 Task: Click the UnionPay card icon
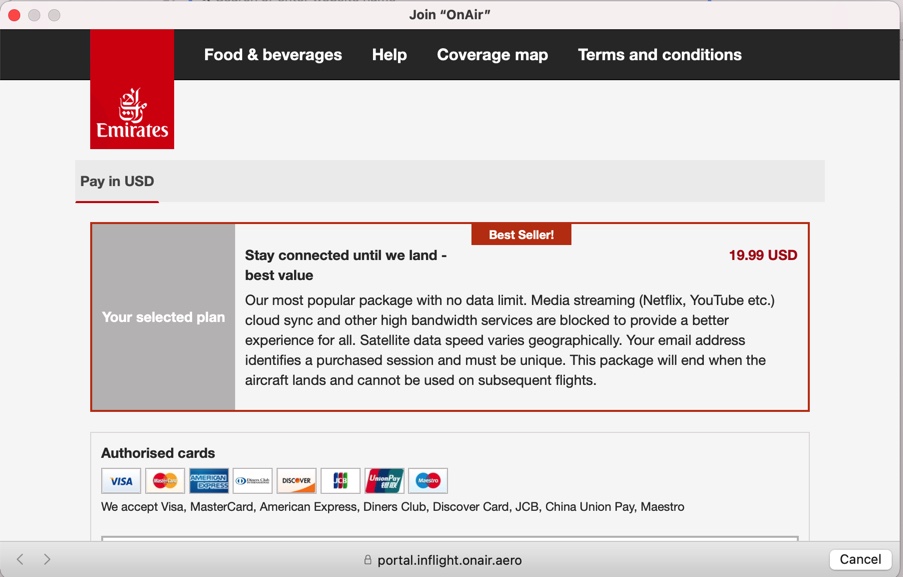[x=384, y=481]
